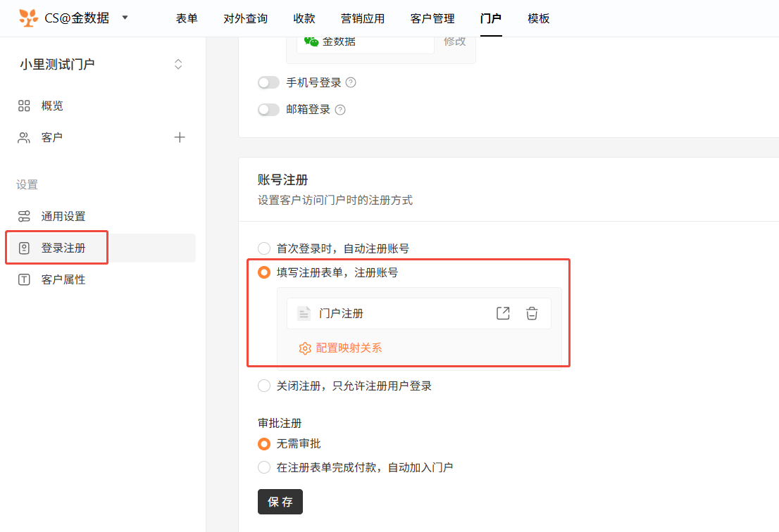Enable the 手机号登录 toggle
This screenshot has height=532, width=779.
[268, 83]
